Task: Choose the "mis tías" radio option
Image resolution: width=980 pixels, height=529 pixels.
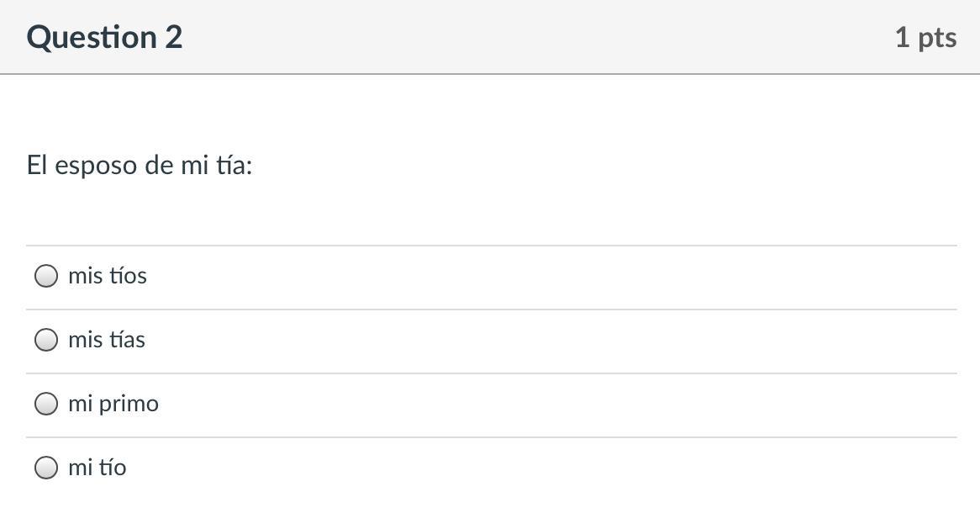Action: tap(46, 340)
